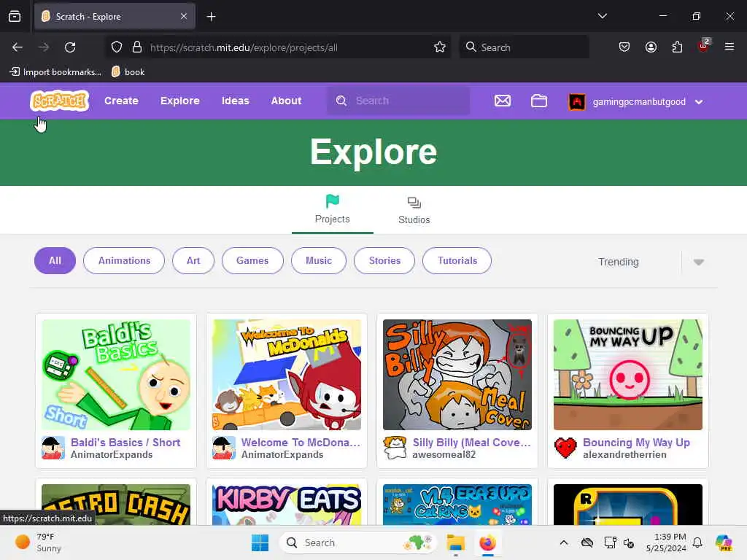The width and height of the screenshot is (747, 560).
Task: Switch to the Projects tab
Action: pyautogui.click(x=332, y=209)
